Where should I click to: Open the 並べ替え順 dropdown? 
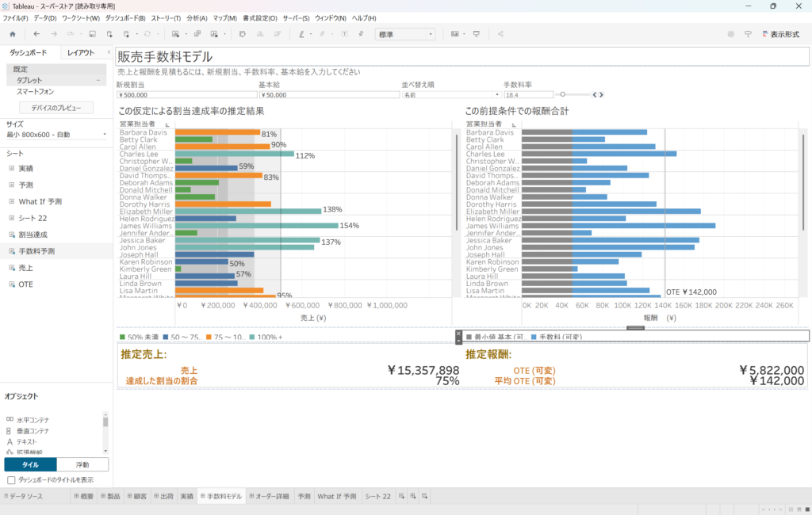(450, 94)
